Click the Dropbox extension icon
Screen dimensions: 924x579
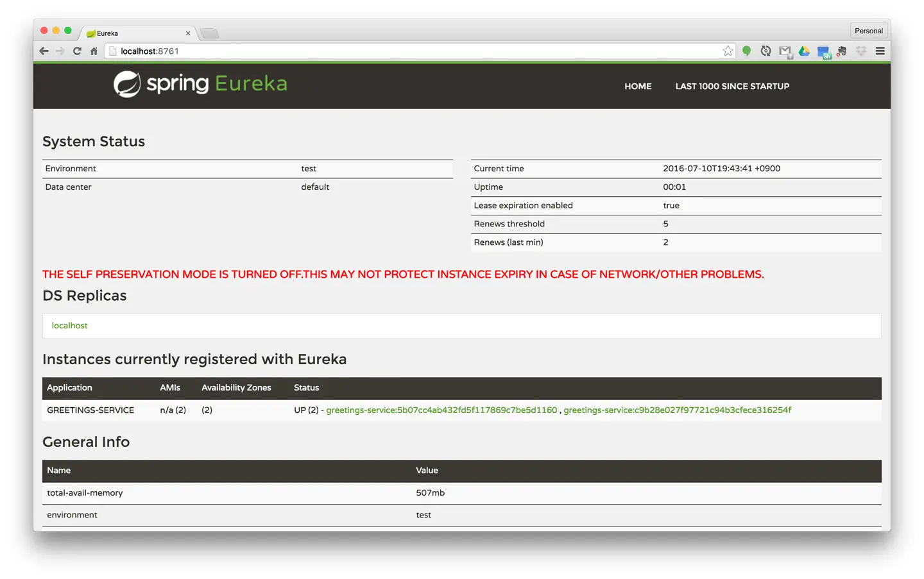pos(861,51)
